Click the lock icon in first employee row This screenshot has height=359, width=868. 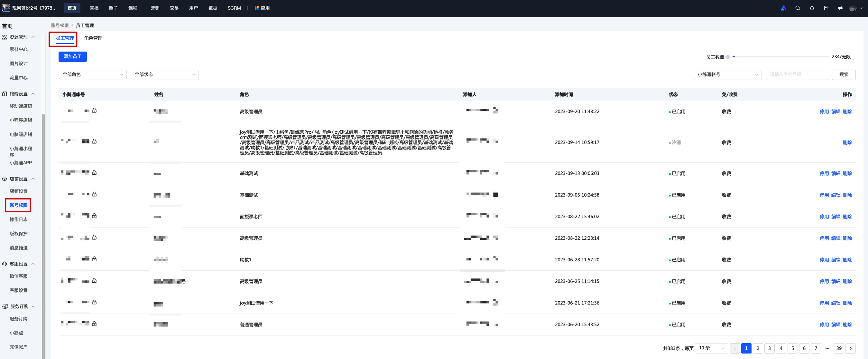(x=94, y=110)
